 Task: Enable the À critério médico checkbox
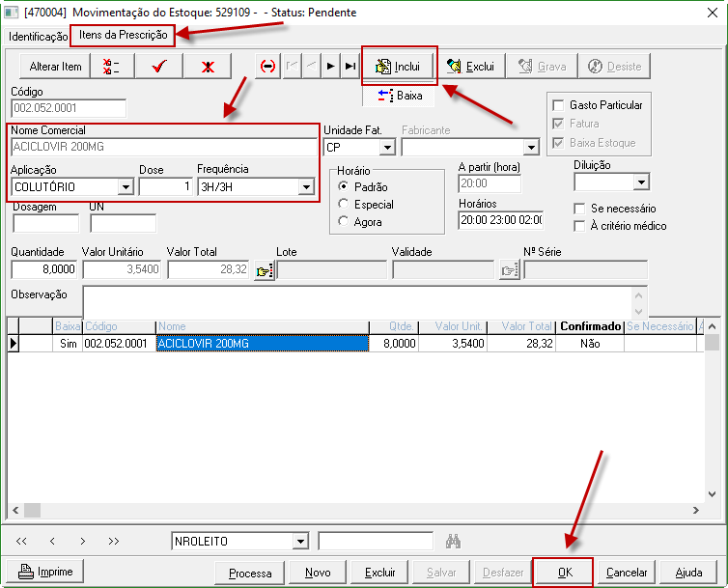(x=579, y=226)
